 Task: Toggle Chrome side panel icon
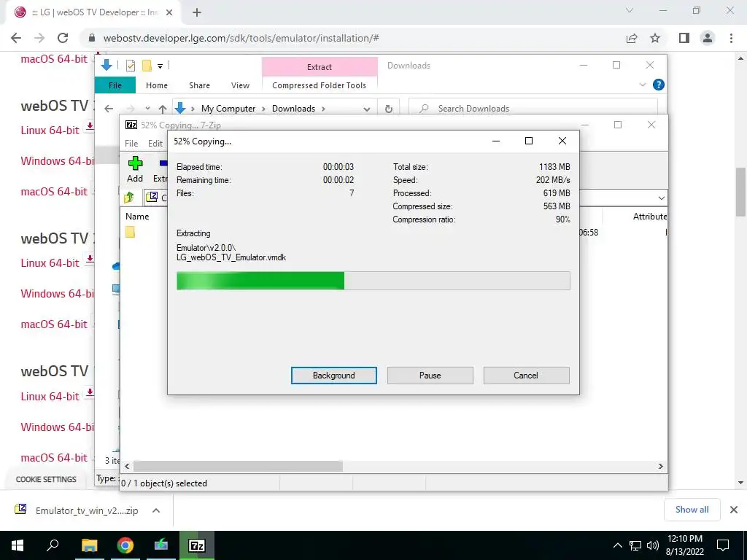click(684, 38)
